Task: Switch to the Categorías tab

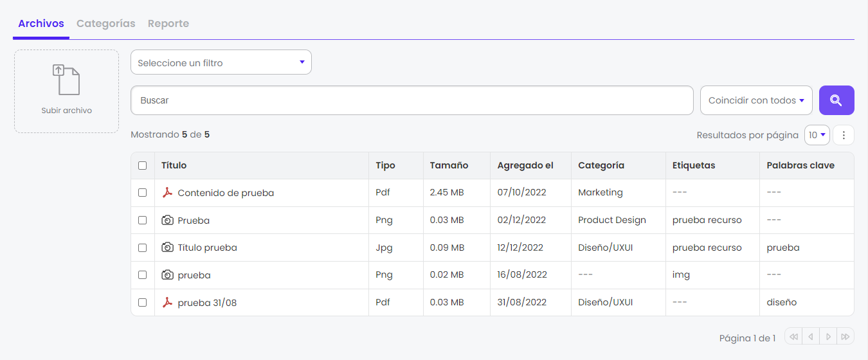Action: pos(106,24)
